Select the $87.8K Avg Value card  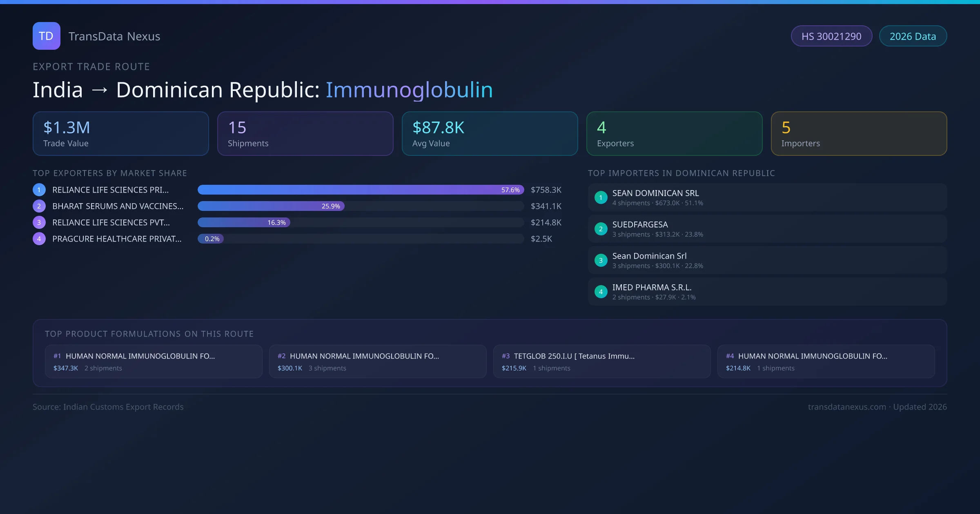pyautogui.click(x=490, y=133)
